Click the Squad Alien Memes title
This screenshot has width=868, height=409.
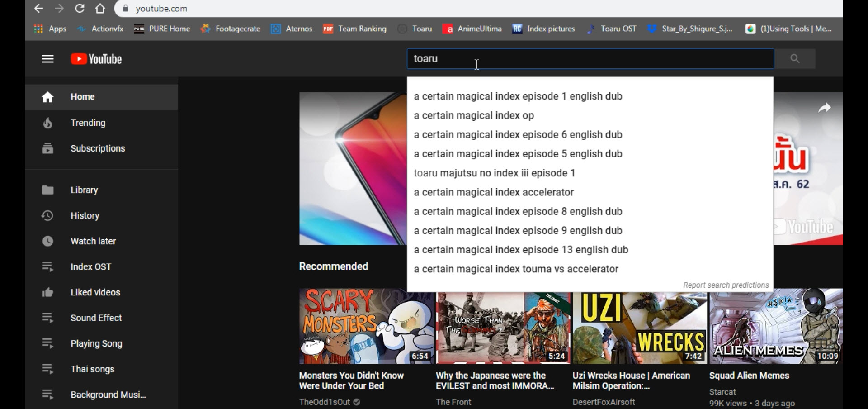[749, 376]
